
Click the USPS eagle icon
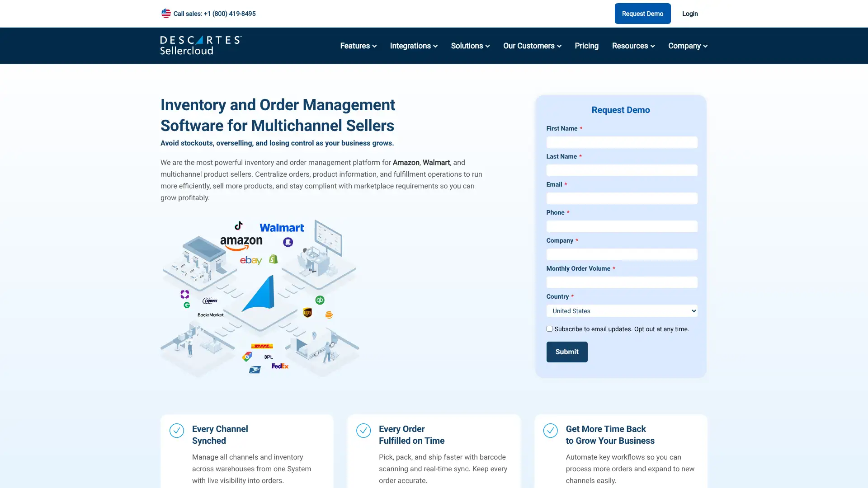point(255,370)
